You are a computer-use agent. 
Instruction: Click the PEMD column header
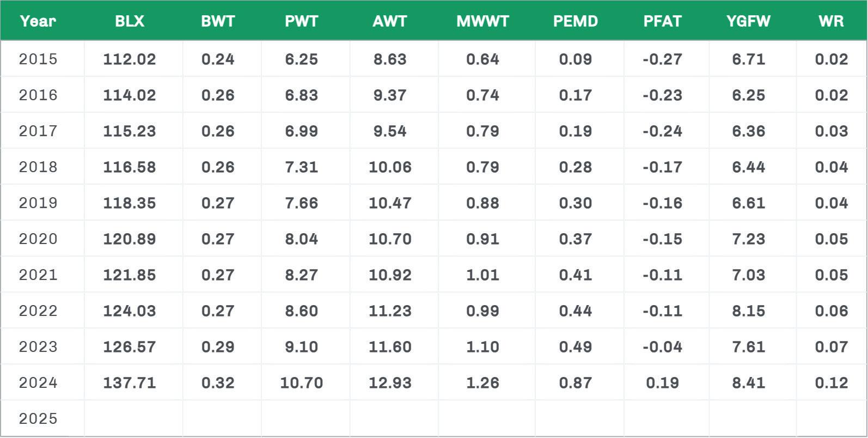pos(575,21)
